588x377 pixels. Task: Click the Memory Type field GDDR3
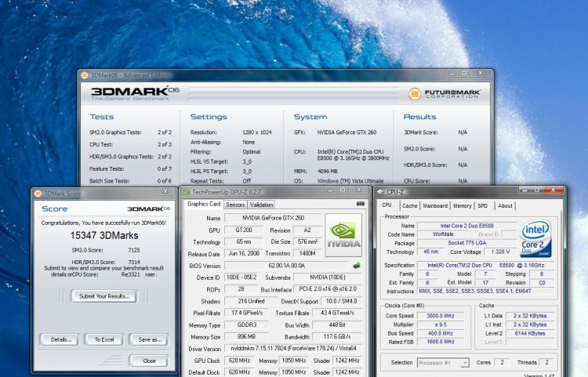pyautogui.click(x=246, y=325)
